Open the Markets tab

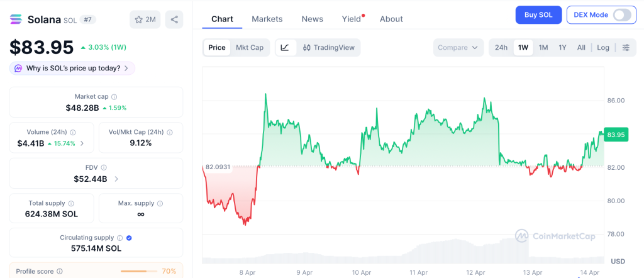point(267,19)
